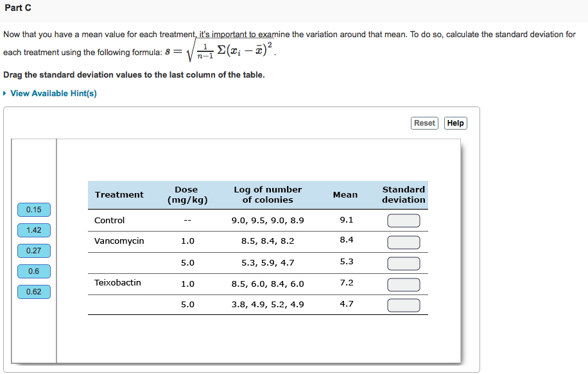
Task: Click the Standard deviation column header
Action: pos(404,195)
